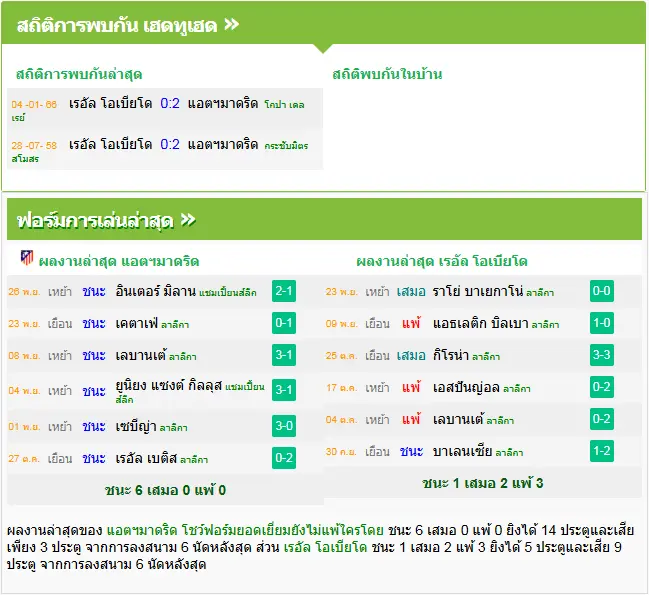649x595 pixels.
Task: Select the อินเตอร์ มิลาน match row
Action: point(165,291)
